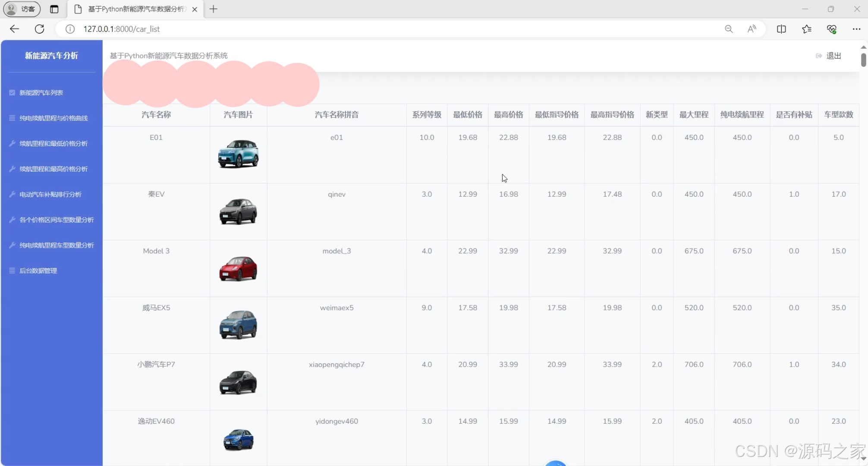Click the zoom magnifier icon in address bar
The height and width of the screenshot is (466, 868).
pyautogui.click(x=729, y=29)
